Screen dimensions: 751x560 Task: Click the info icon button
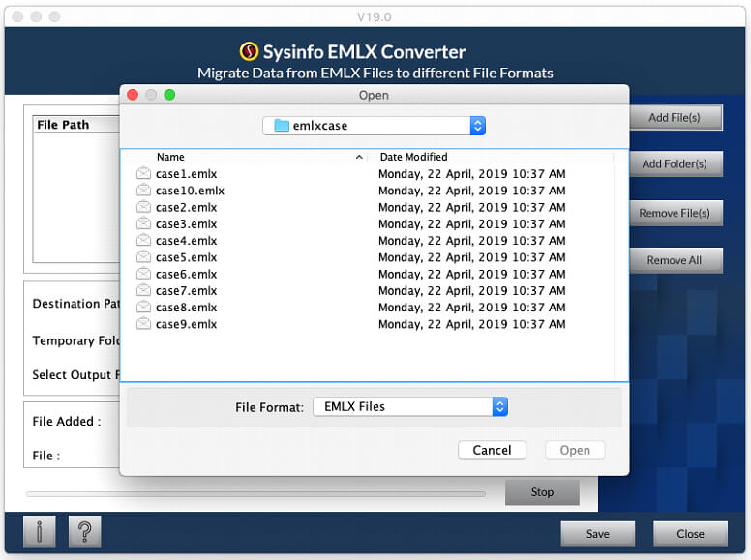tap(40, 531)
